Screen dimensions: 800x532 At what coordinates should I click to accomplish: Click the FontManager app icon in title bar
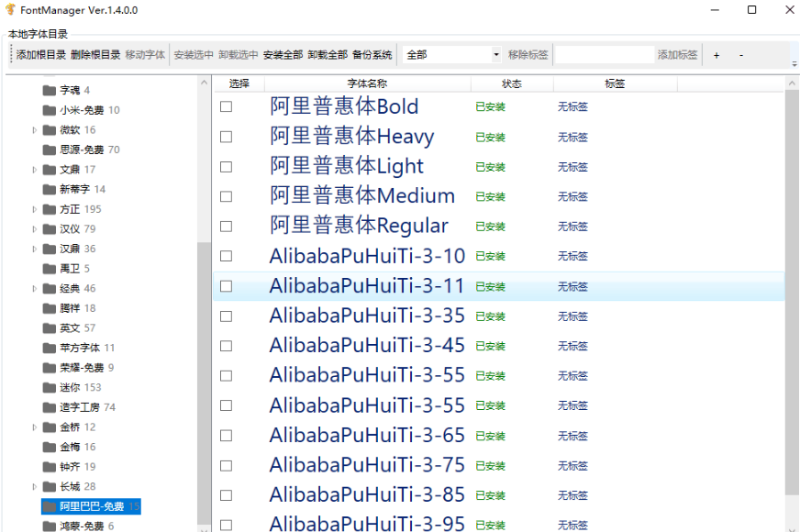(x=10, y=10)
